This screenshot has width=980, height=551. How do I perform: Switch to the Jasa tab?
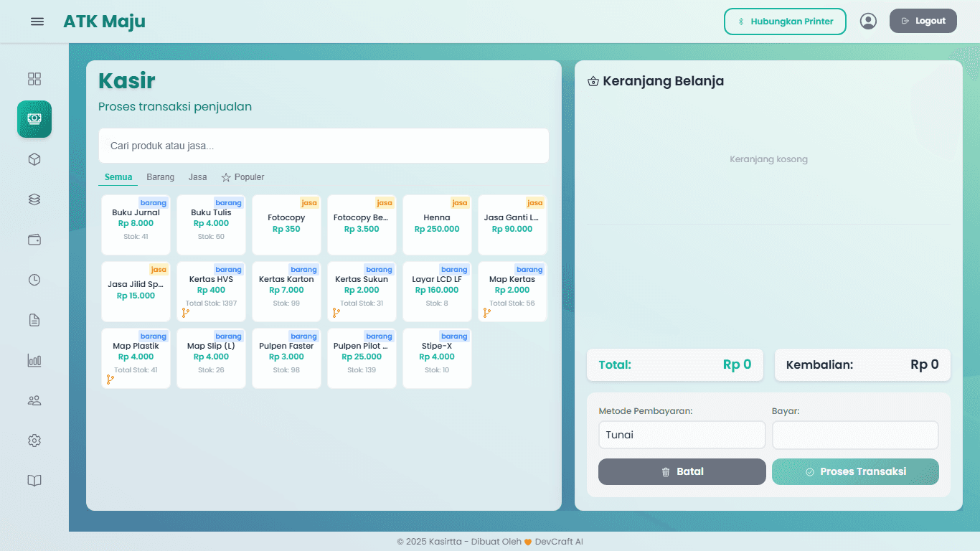pos(197,177)
